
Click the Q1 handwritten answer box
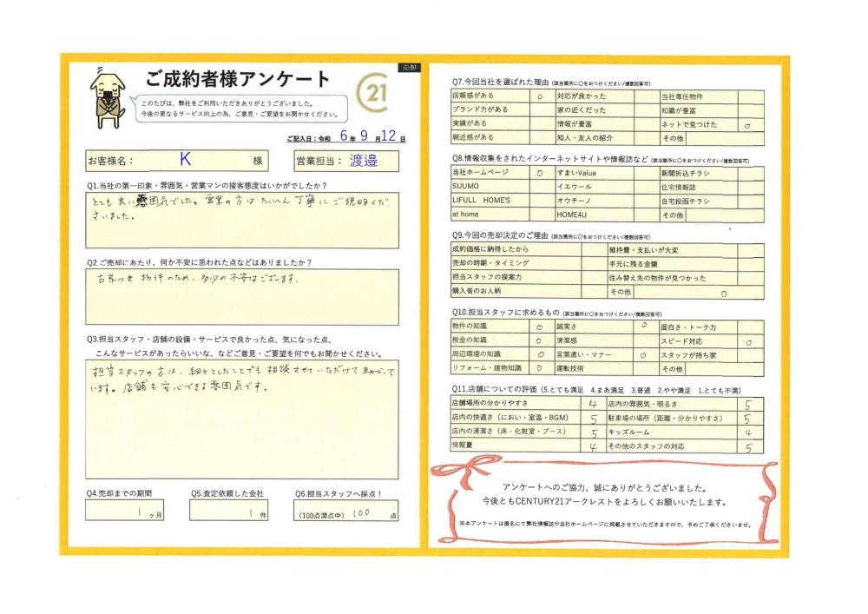pyautogui.click(x=242, y=220)
